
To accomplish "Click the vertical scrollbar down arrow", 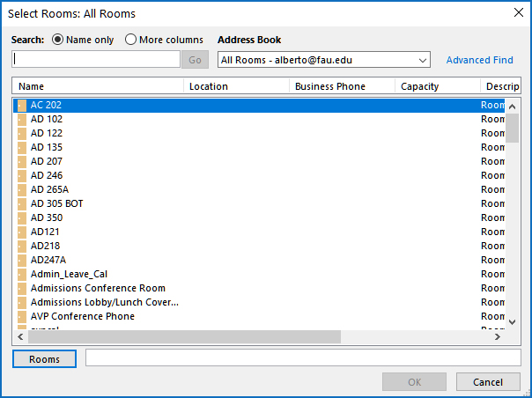I will 513,322.
